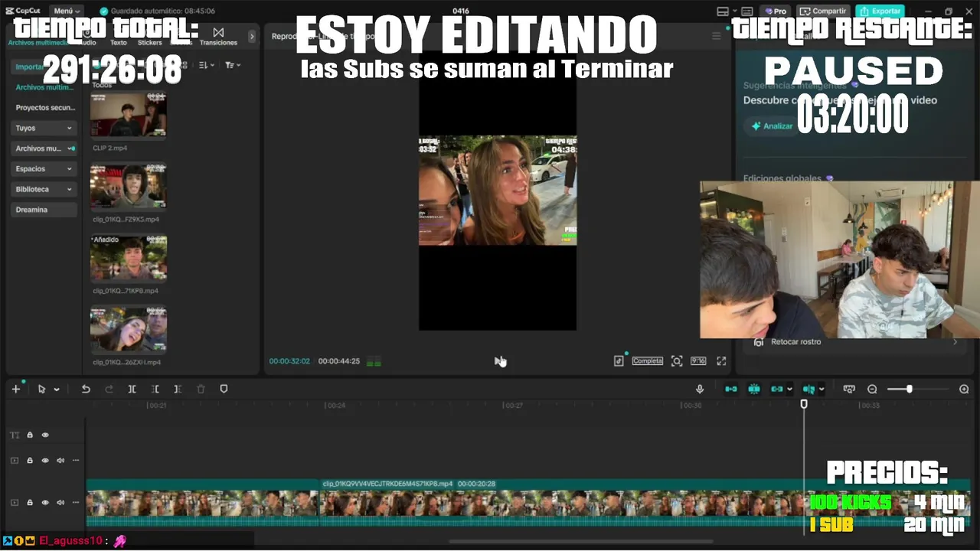
Task: Lock the text track
Action: [30, 435]
